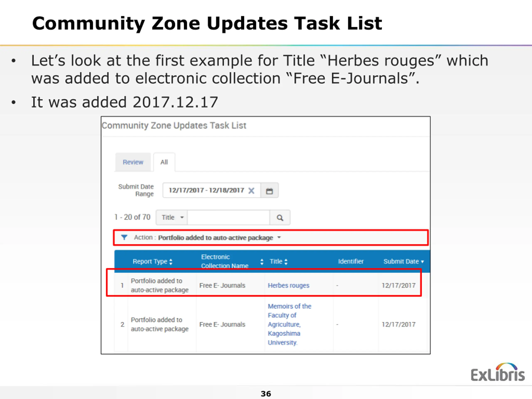Image resolution: width=532 pixels, height=399 pixels.
Task: Click the magnifying glass search button
Action: point(280,218)
